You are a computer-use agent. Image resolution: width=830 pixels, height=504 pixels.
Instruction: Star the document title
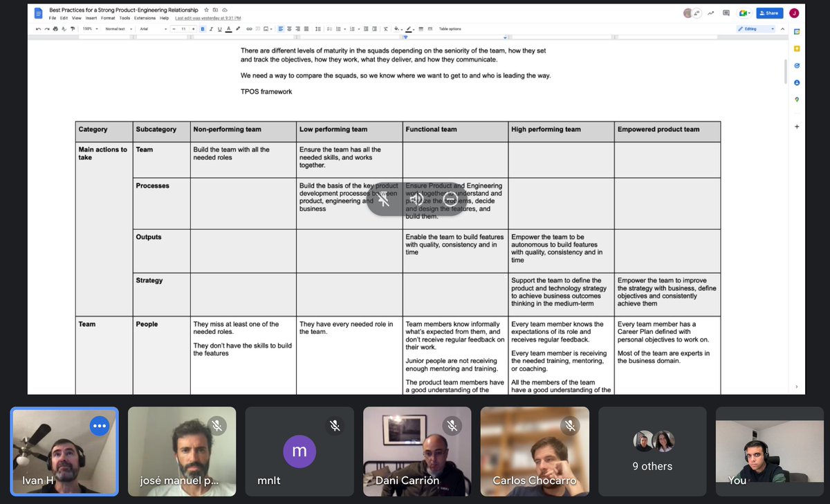(x=205, y=10)
